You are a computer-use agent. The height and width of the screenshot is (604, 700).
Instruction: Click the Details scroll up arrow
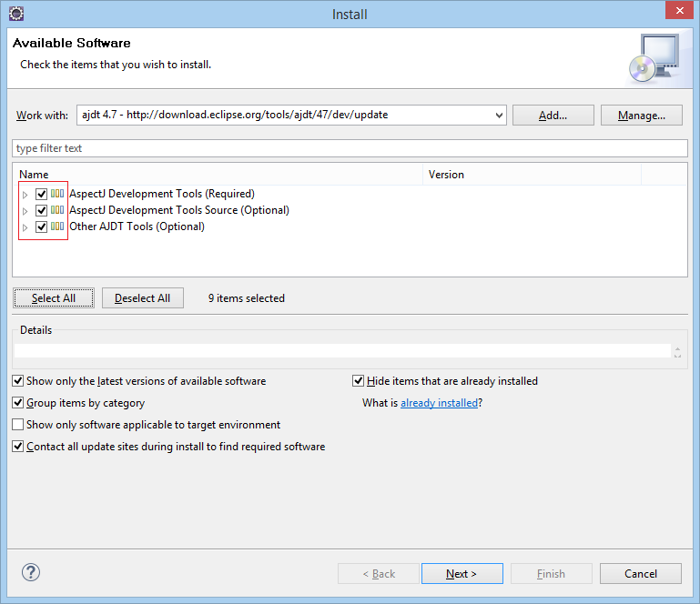(677, 348)
